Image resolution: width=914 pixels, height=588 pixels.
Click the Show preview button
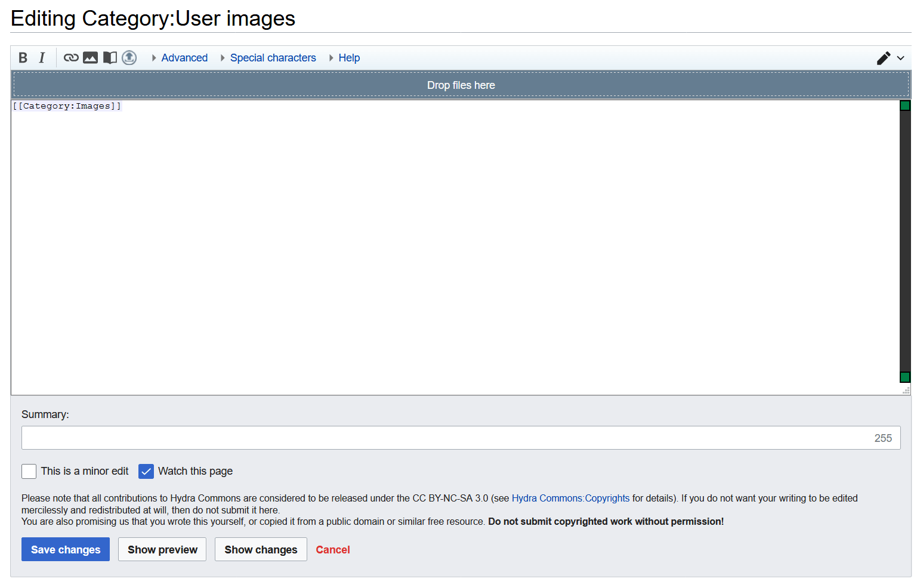[162, 549]
